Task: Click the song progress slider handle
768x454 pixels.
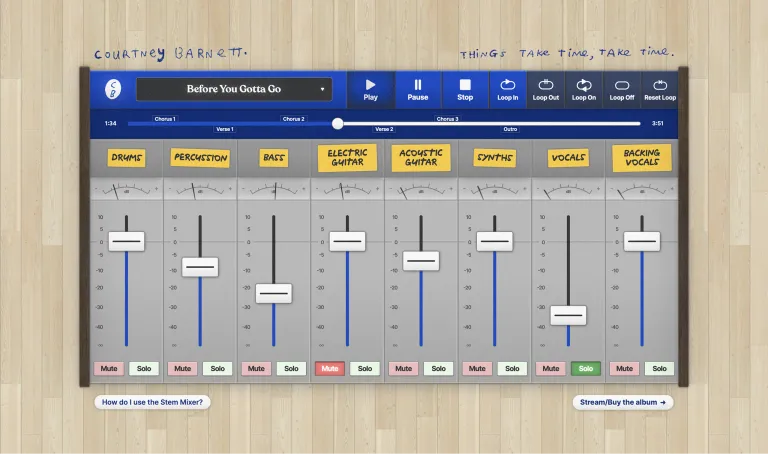Action: [x=337, y=123]
